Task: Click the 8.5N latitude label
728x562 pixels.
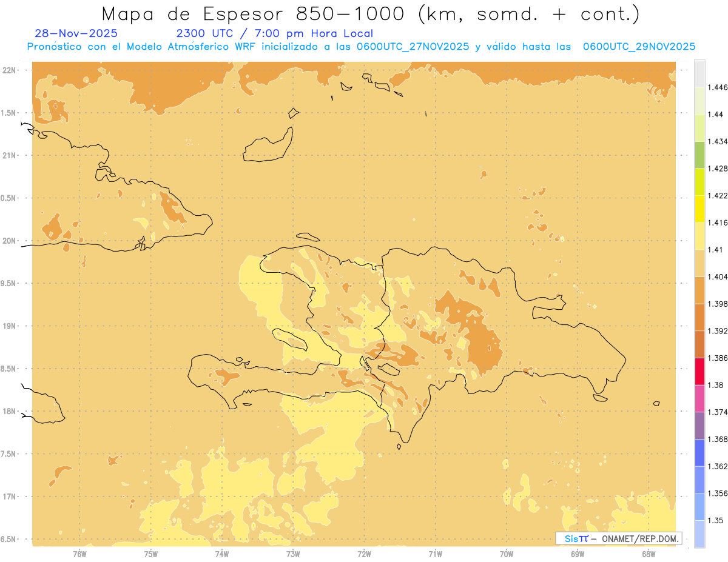Action: point(8,369)
